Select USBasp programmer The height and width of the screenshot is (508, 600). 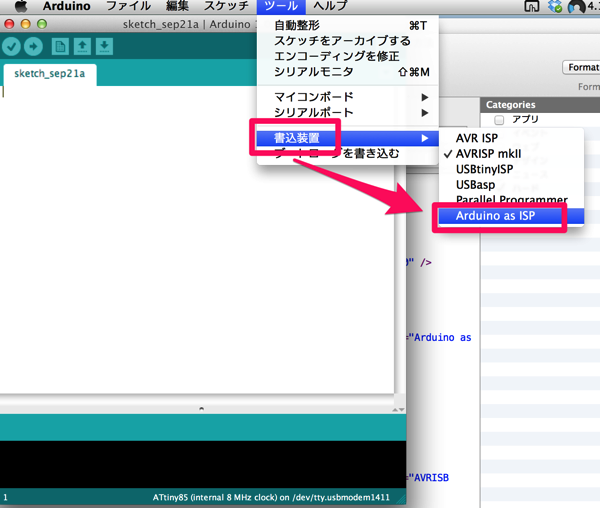click(511, 185)
